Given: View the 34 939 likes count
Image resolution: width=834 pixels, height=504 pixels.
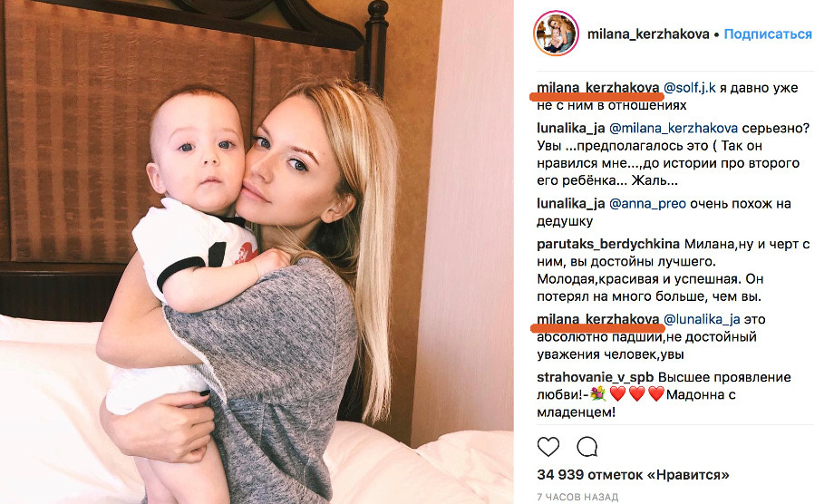Looking at the screenshot, I should (x=633, y=474).
